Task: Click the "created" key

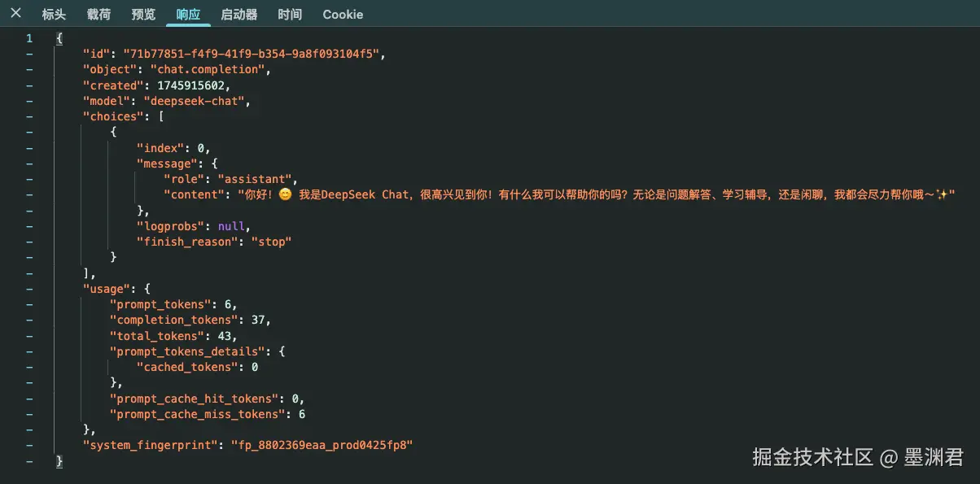Action: 113,85
